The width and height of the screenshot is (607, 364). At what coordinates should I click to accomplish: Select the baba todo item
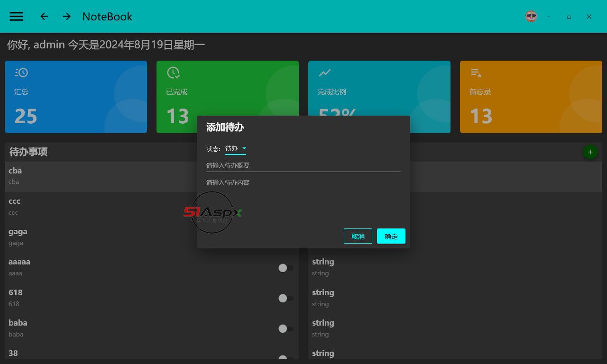152,328
